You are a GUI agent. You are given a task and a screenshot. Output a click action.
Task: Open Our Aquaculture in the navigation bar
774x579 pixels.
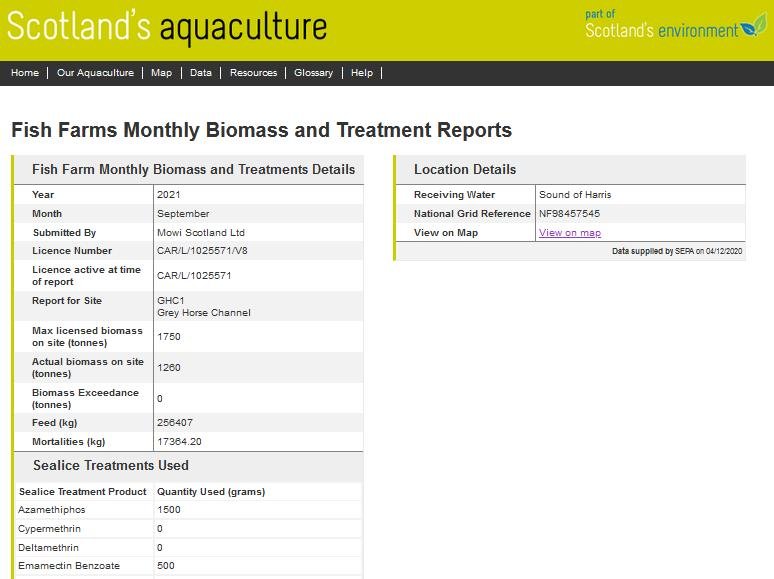(x=95, y=73)
